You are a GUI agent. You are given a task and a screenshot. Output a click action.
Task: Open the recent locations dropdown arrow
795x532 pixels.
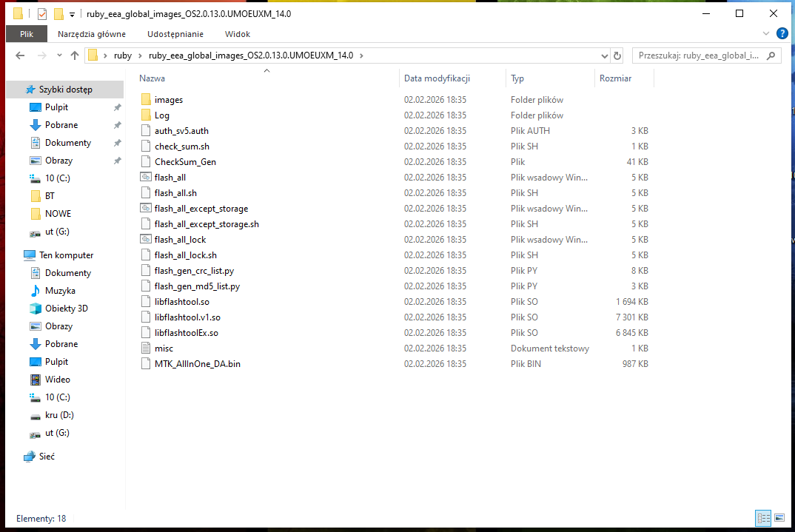[58, 55]
